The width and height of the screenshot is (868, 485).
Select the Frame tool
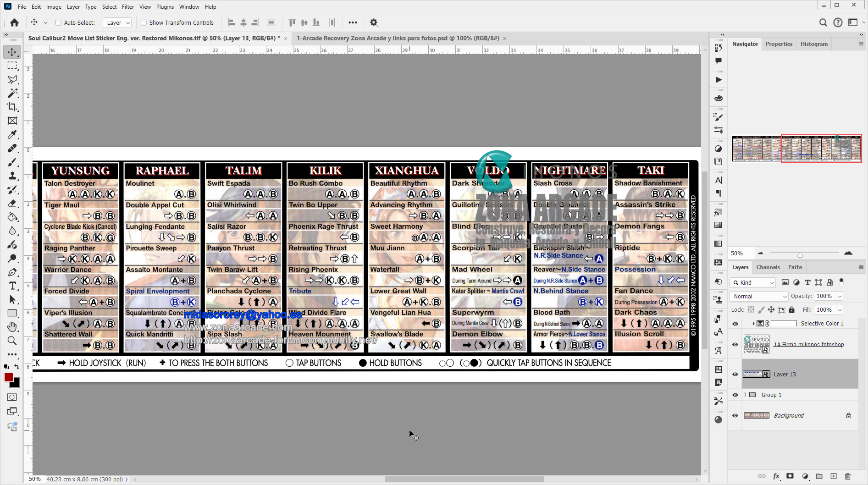(12, 121)
